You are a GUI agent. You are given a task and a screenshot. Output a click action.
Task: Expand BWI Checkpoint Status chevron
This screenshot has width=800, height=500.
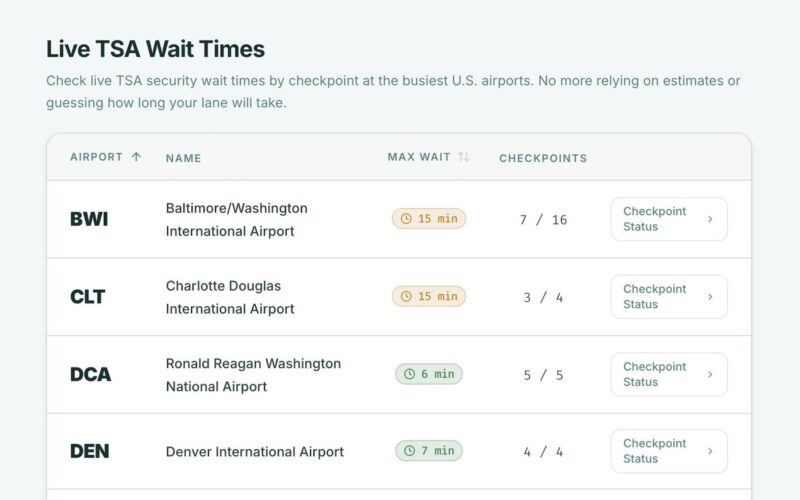(710, 219)
